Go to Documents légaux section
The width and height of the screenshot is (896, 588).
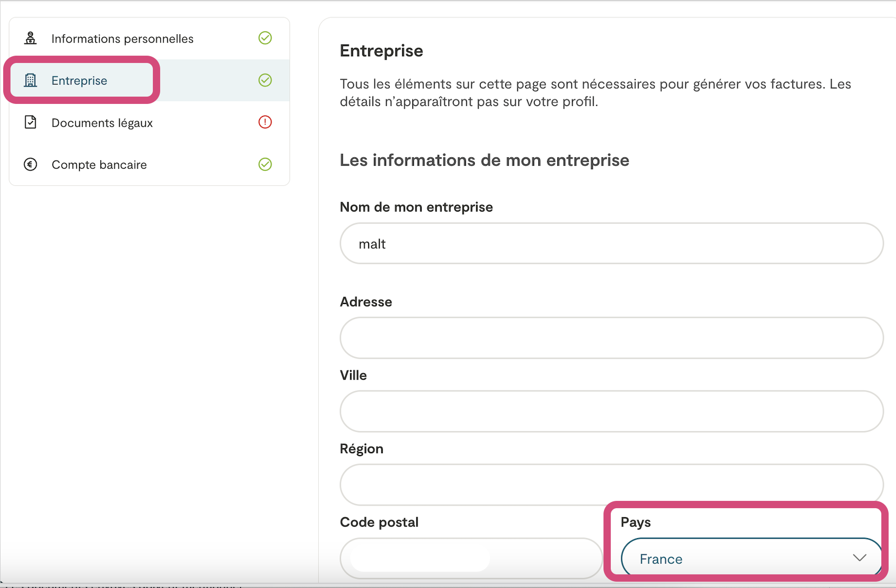tap(102, 123)
